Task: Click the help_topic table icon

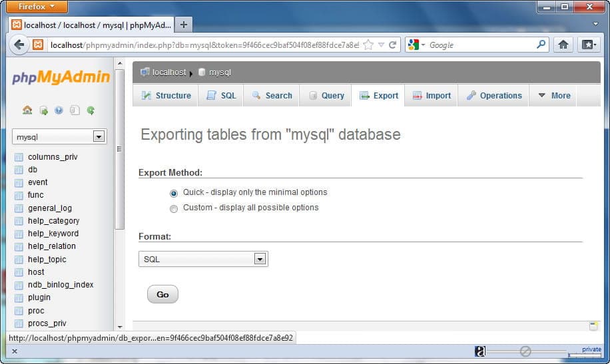Action: click(x=19, y=260)
